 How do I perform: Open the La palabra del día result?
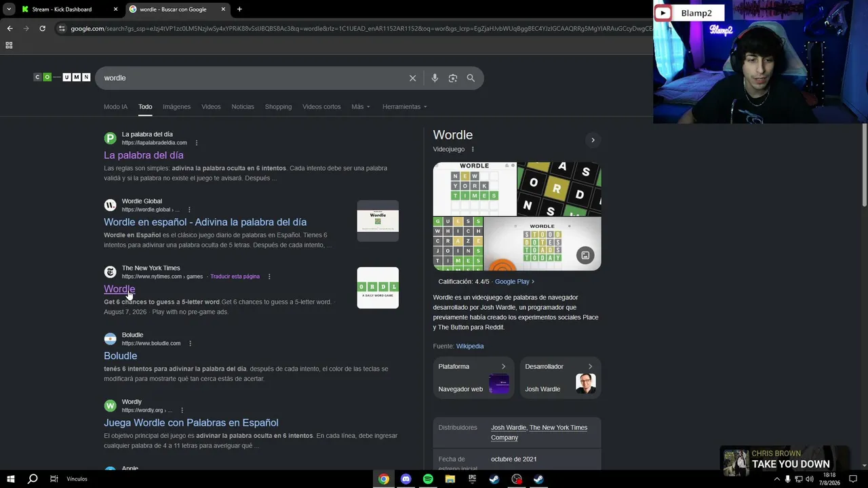[x=144, y=155]
